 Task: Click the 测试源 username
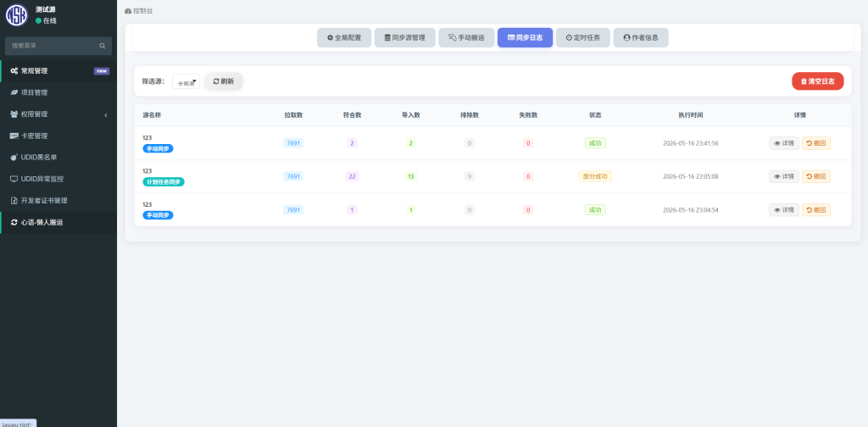45,9
